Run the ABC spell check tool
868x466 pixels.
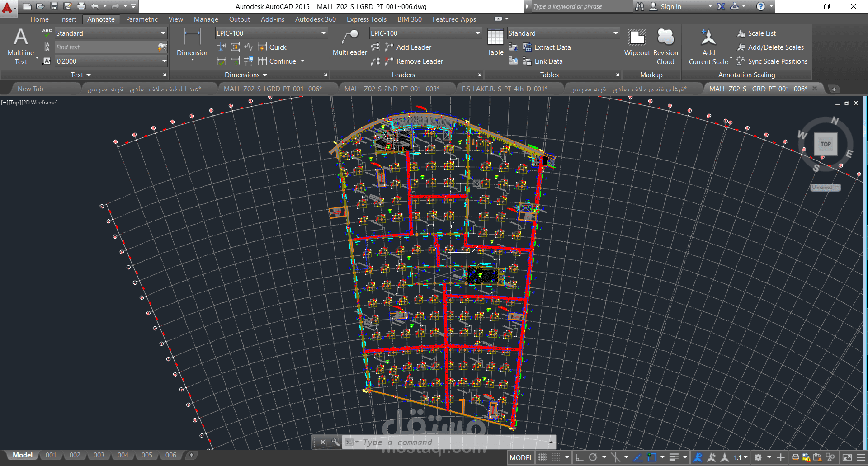point(47,33)
